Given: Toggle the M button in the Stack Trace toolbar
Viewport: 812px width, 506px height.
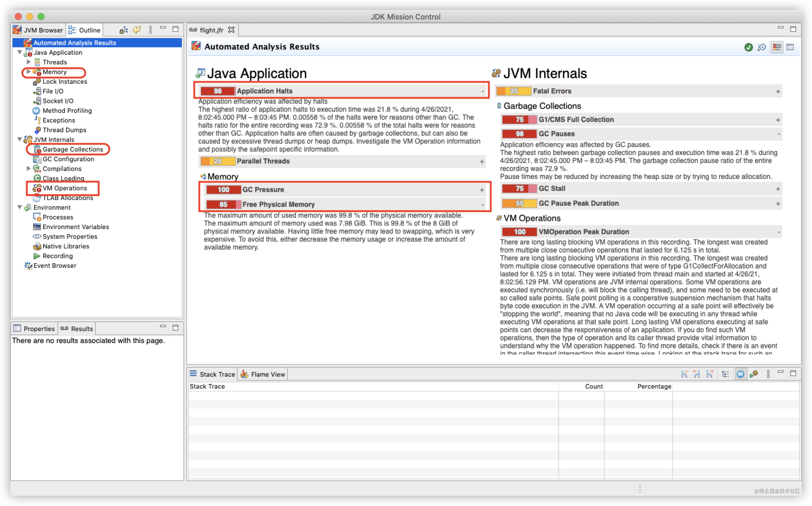Looking at the screenshot, I should (x=741, y=374).
